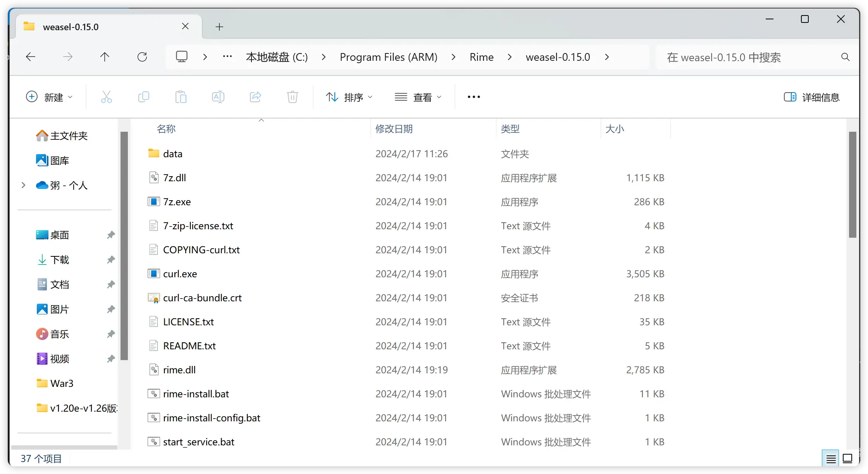Show hidden breadcrumb path via ellipsis
The width and height of the screenshot is (868, 474).
click(x=227, y=57)
